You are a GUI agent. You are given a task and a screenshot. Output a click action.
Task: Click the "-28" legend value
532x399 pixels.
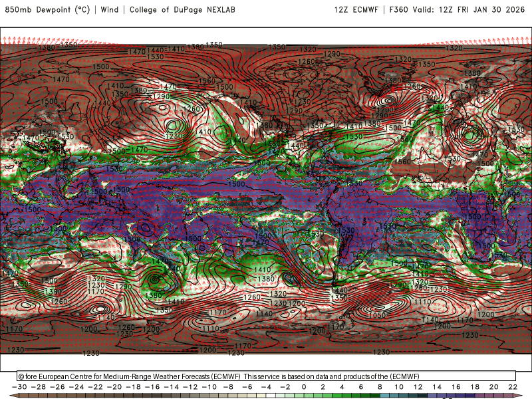[39, 387]
